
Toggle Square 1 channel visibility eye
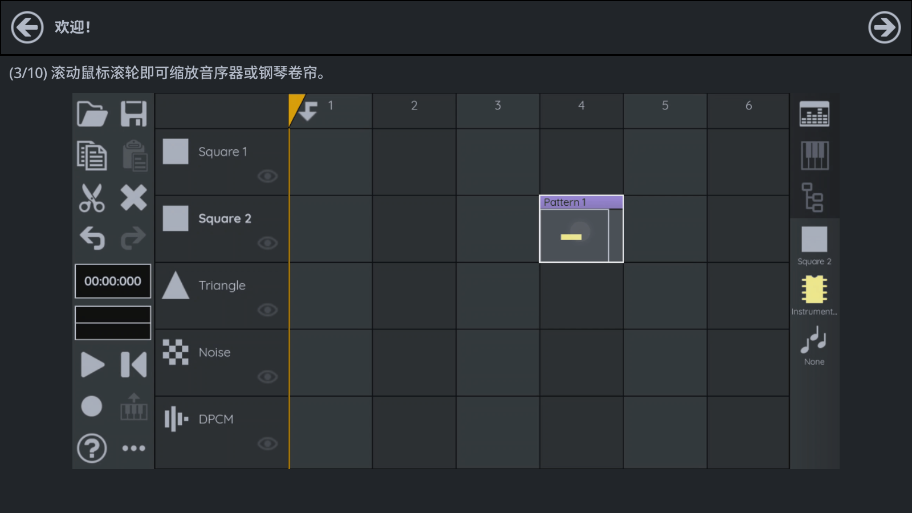[x=268, y=176]
